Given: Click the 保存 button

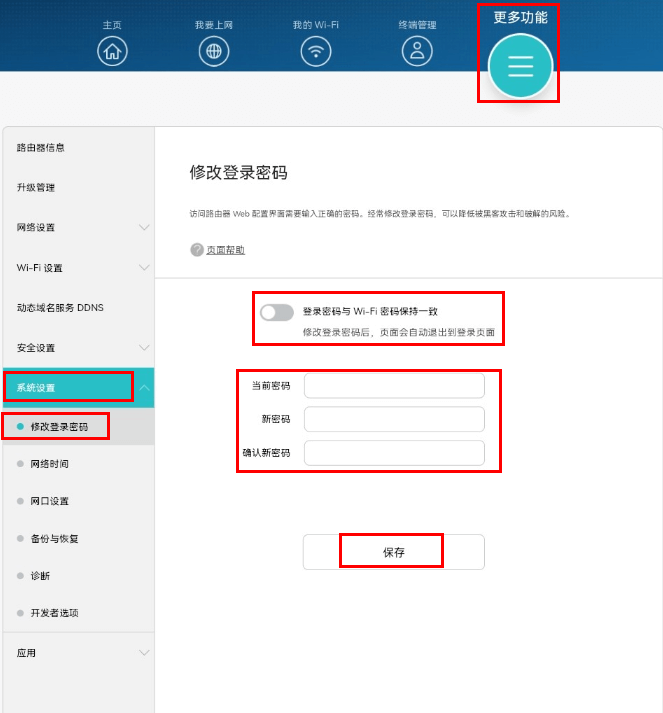Looking at the screenshot, I should [394, 552].
